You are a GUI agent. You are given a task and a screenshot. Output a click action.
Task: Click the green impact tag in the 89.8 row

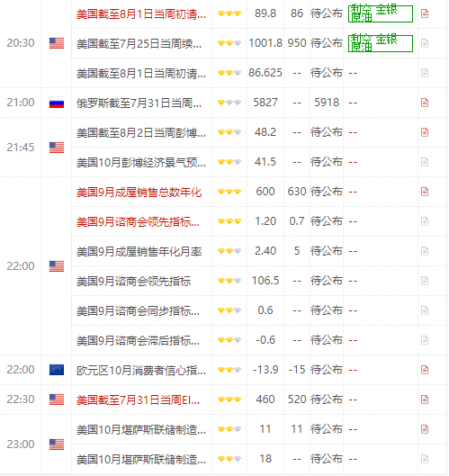click(381, 13)
